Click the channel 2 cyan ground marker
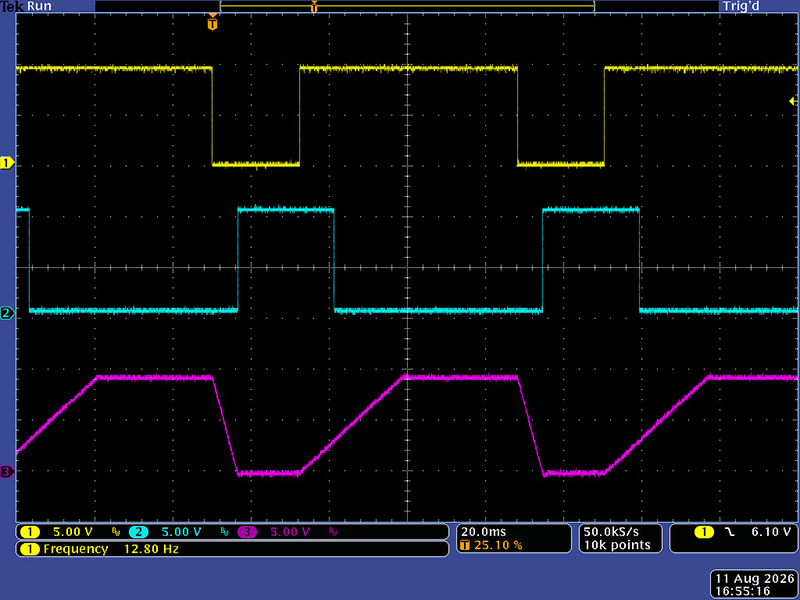 coord(7,313)
